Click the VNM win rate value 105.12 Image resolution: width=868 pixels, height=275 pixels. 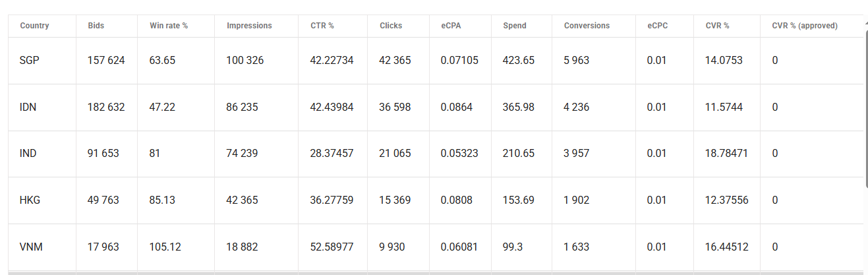(x=165, y=247)
